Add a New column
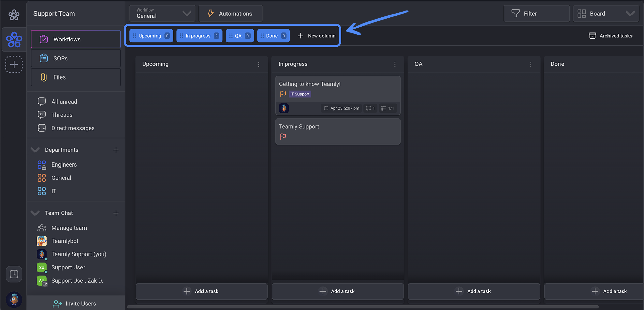Viewport: 644px width, 310px height. pyautogui.click(x=316, y=36)
